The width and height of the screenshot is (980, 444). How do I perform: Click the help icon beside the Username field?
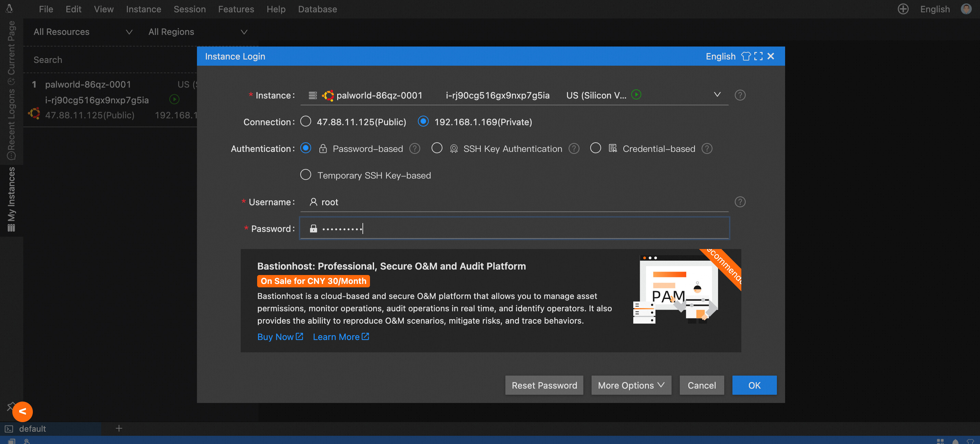click(x=740, y=202)
